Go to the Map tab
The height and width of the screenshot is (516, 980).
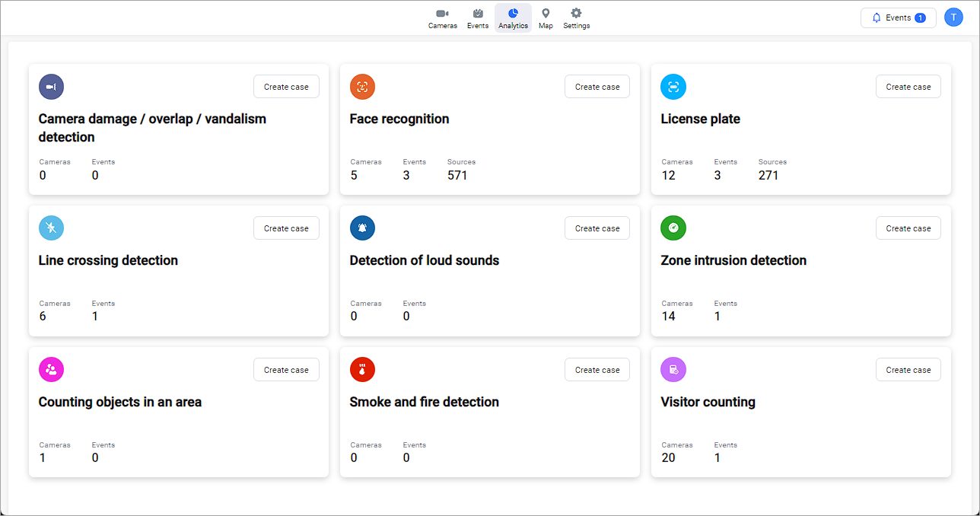tap(546, 18)
